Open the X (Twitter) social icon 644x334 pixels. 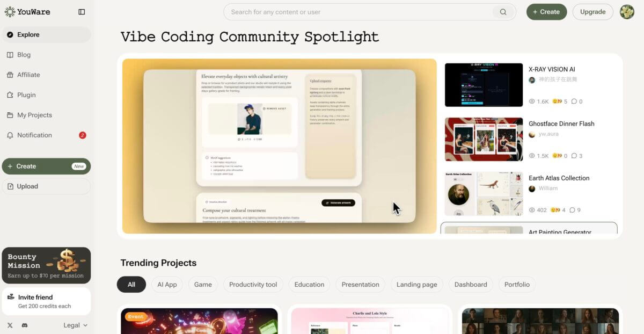10,325
